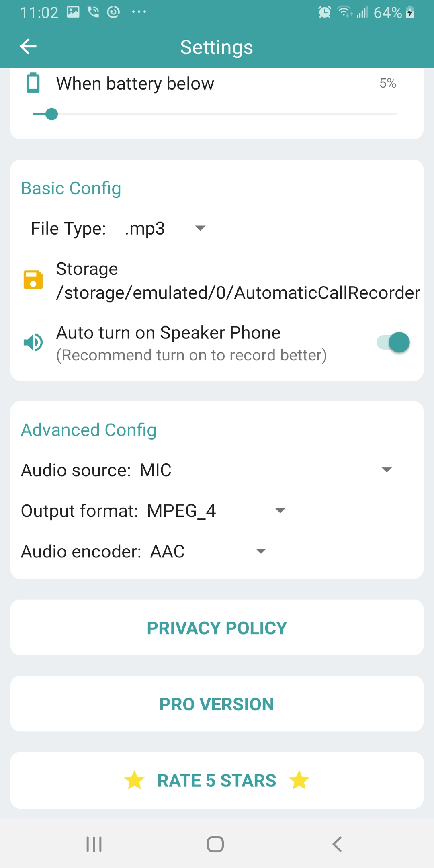Click the battery icon next to When battery below
This screenshot has height=868, width=434.
click(33, 83)
